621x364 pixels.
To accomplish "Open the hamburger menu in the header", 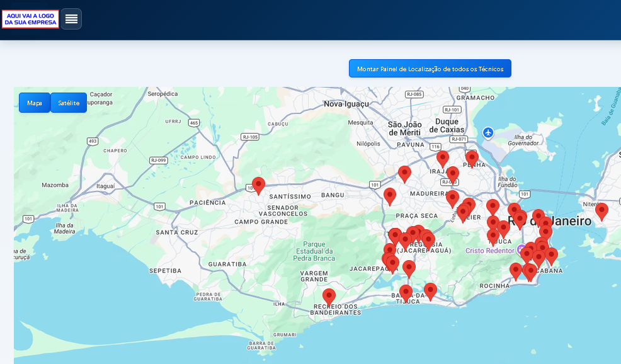I will 71,19.
